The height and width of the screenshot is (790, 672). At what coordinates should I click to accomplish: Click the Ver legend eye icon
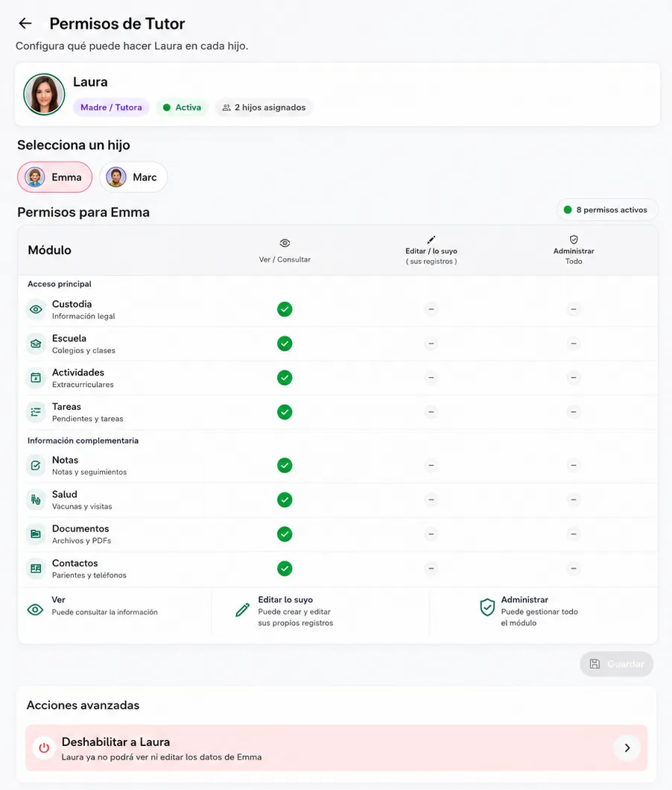[35, 610]
